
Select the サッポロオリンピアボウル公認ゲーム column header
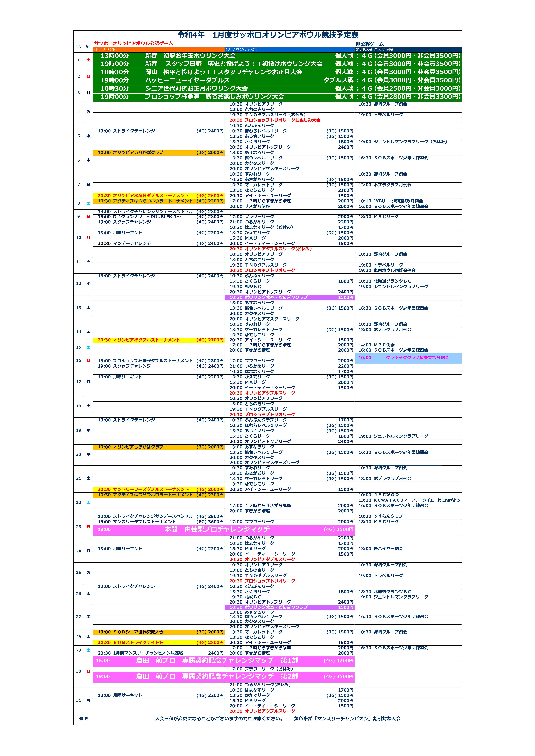(134, 43)
